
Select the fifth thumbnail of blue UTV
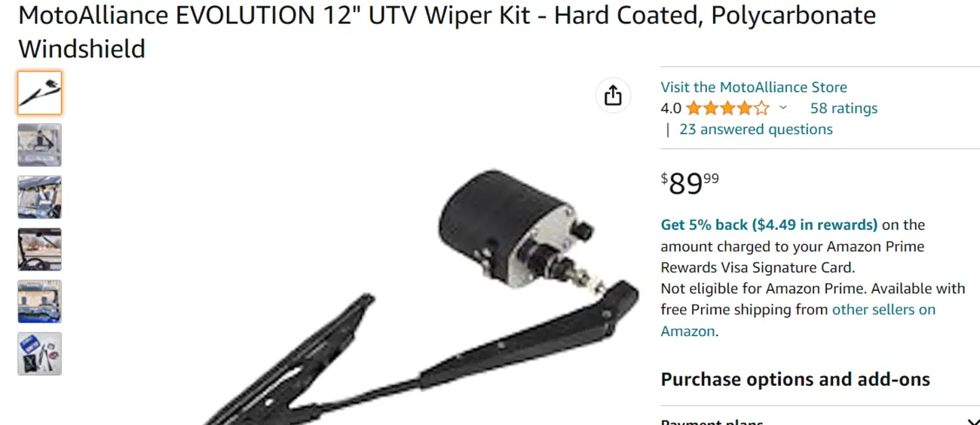pyautogui.click(x=40, y=301)
